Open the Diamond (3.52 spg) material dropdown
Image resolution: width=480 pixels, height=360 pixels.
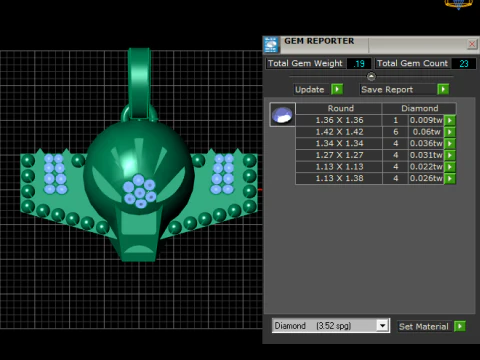pyautogui.click(x=382, y=325)
